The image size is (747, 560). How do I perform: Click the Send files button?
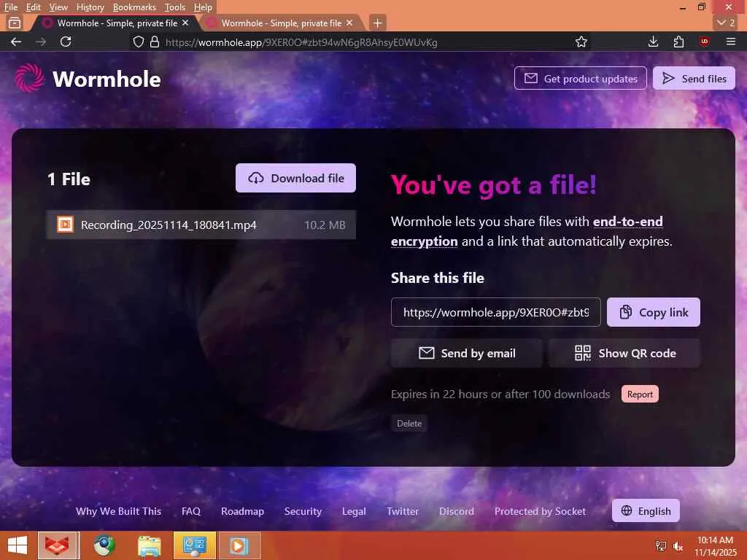pos(694,78)
